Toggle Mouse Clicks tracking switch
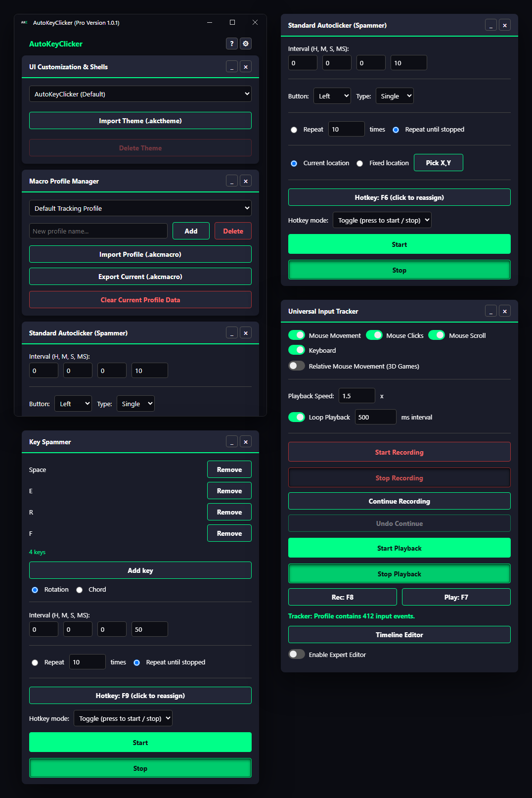Screen dimensions: 532x798 374,335
